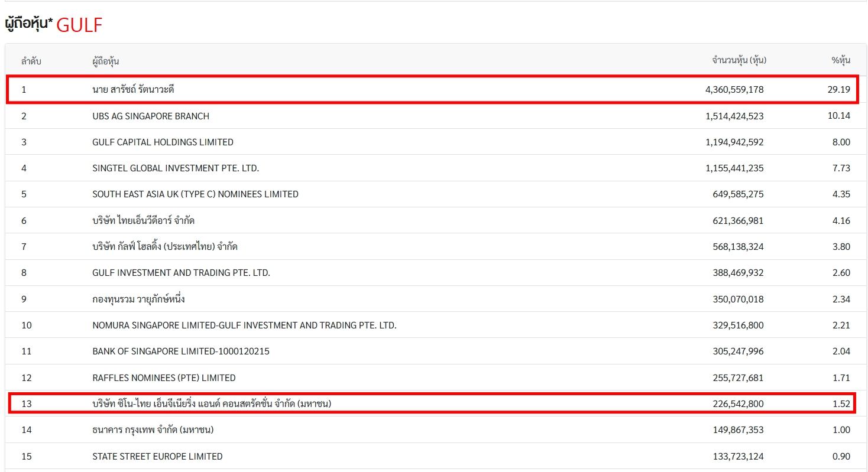Screen dimensions: 868x472
Task: Click the 0.90 percent value
Action: point(841,456)
